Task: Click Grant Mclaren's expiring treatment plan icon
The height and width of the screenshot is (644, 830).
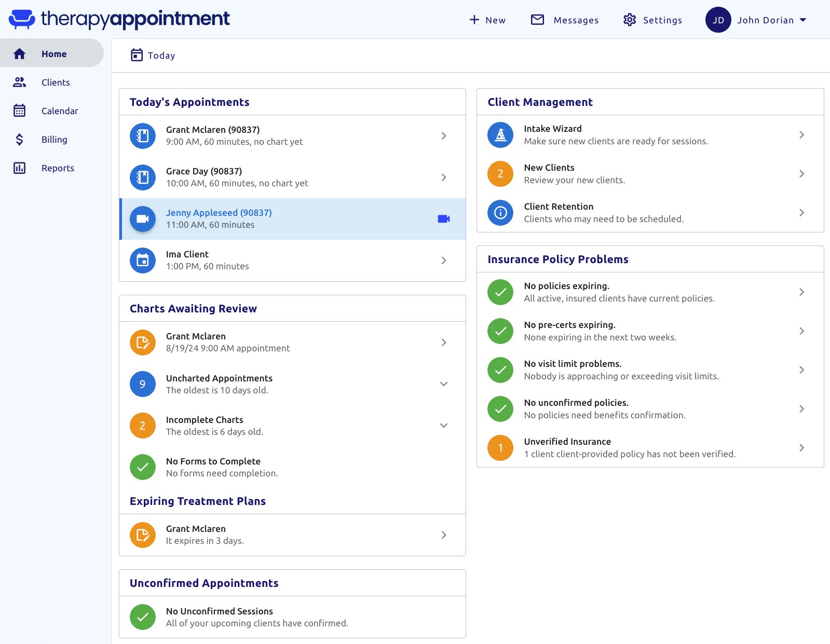Action: click(142, 535)
